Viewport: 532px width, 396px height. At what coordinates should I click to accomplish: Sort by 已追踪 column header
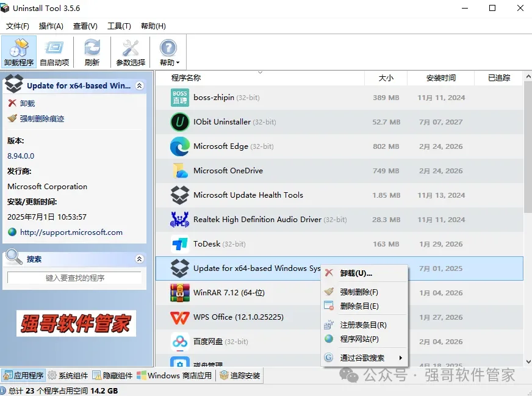tap(499, 78)
